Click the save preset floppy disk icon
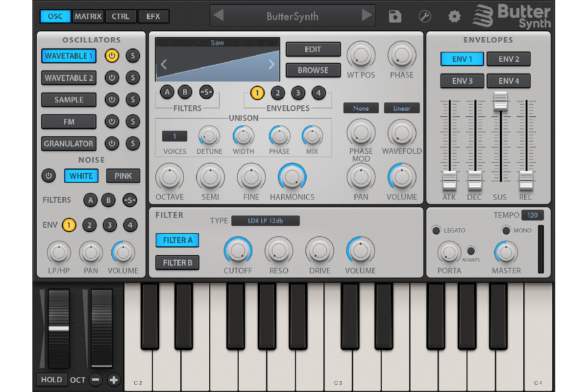The width and height of the screenshot is (588, 392). pos(395,16)
